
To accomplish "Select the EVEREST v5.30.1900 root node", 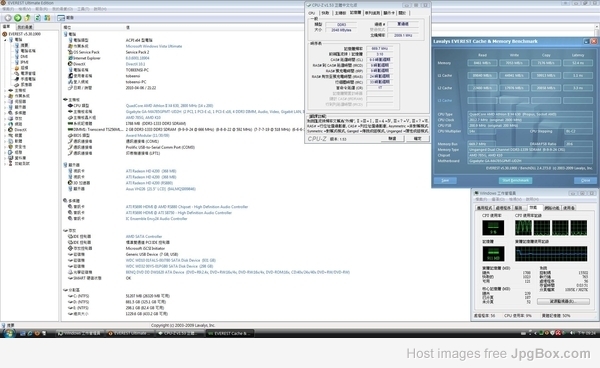I will (21, 34).
